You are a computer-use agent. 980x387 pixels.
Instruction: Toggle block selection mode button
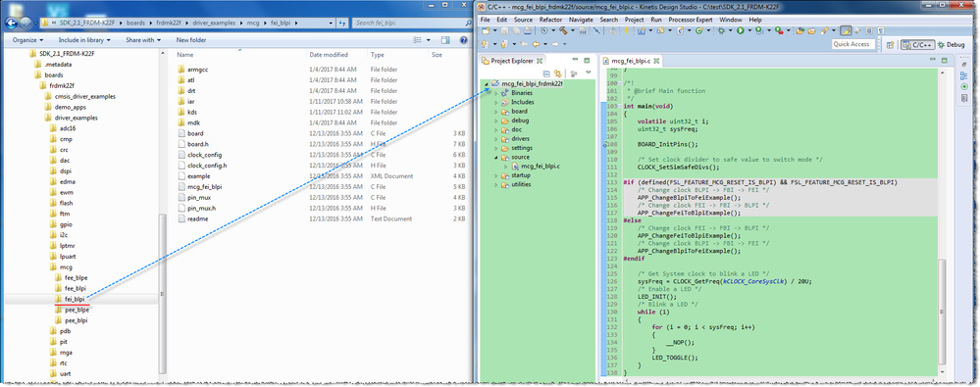tap(869, 30)
